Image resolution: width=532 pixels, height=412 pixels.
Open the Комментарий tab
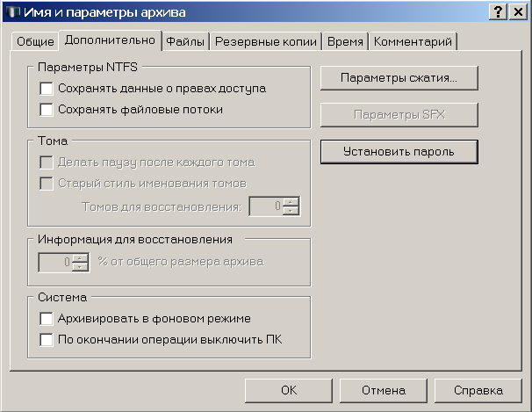point(413,41)
